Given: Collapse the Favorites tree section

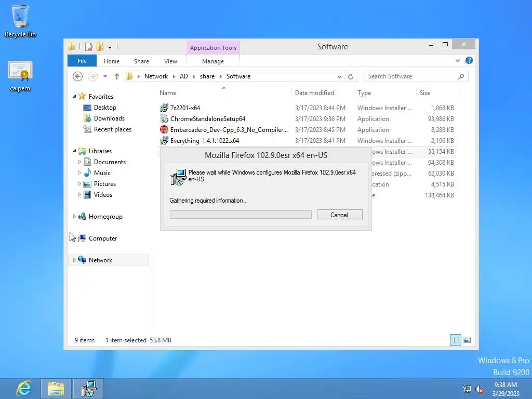Looking at the screenshot, I should pyautogui.click(x=74, y=96).
